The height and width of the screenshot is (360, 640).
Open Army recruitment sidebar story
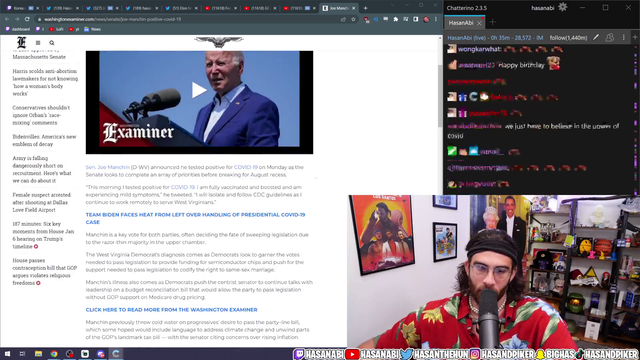[x=42, y=169]
